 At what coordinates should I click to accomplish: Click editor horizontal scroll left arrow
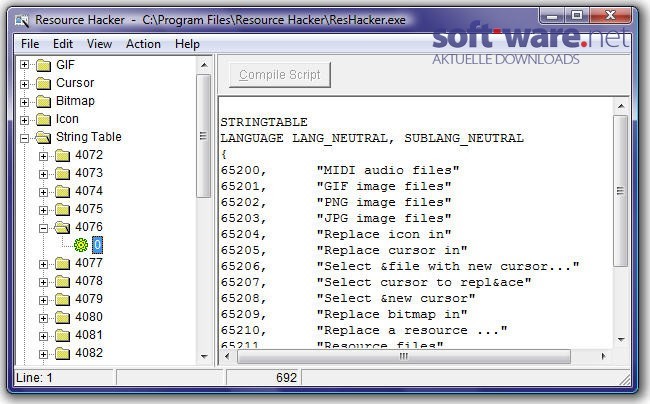point(227,356)
